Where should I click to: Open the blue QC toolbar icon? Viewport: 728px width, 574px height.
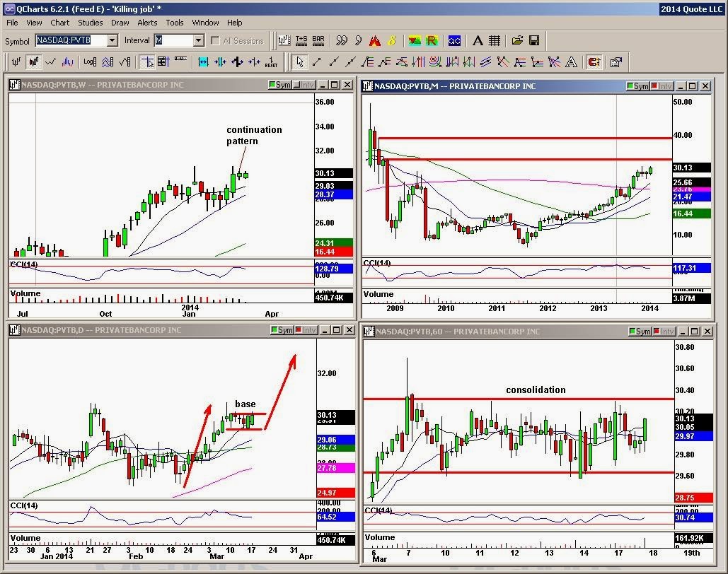tap(454, 41)
